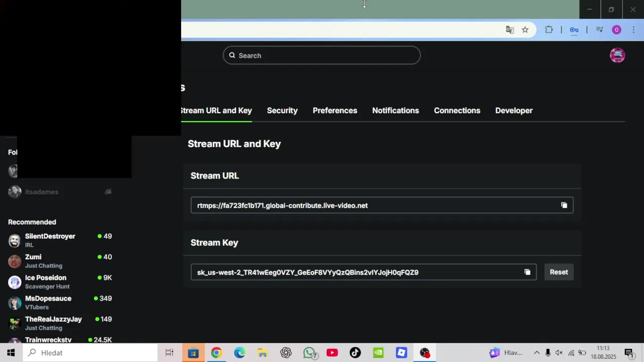Switch to the Notifications tab
This screenshot has height=362, width=644.
pos(395,111)
